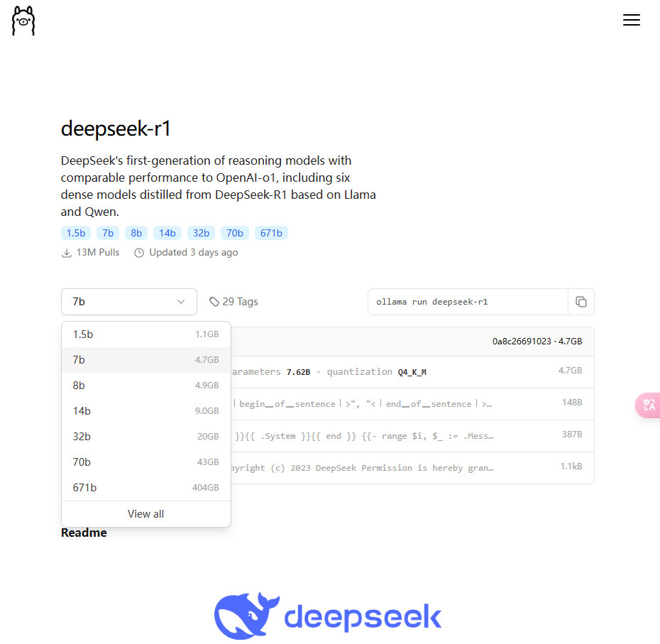Open the model file row with quantization Q4_K_M
The image size is (660, 644).
click(x=412, y=372)
